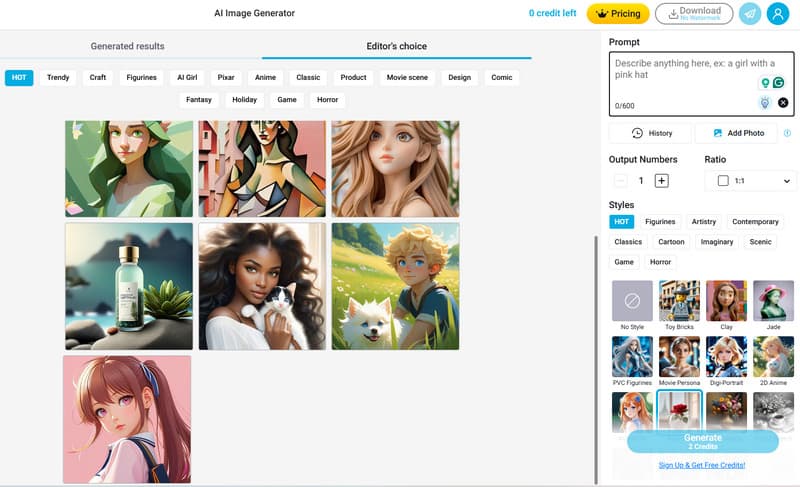
Task: Click the Grammarly icon in prompt box
Action: (x=779, y=83)
